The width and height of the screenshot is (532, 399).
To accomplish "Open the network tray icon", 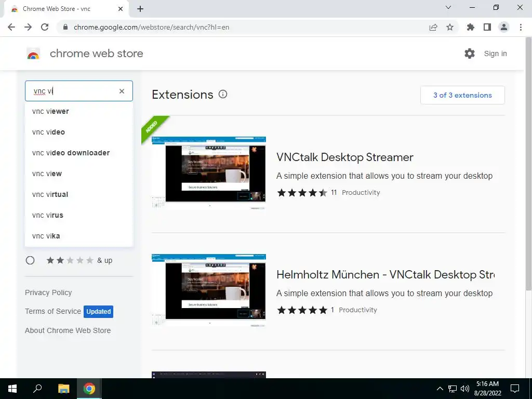I will coord(453,389).
